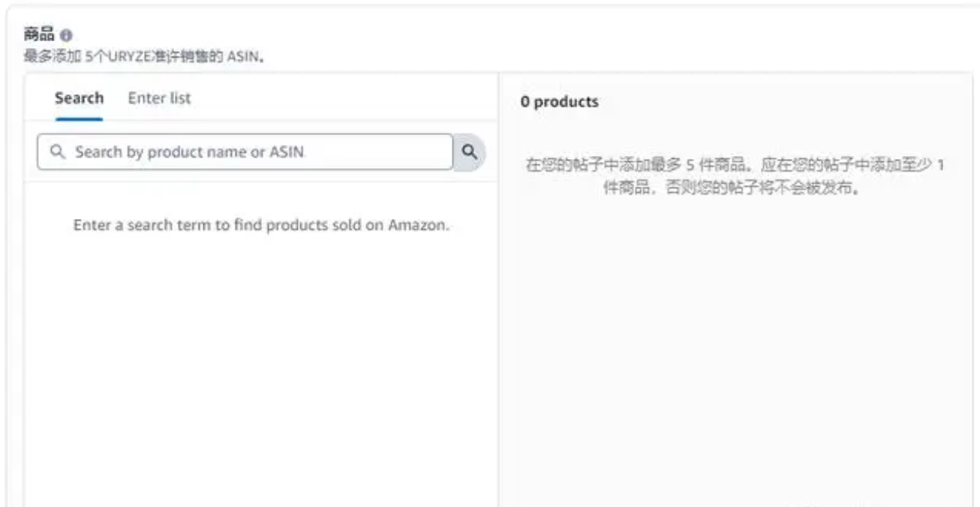Click the small magnifier inside search field

click(58, 152)
